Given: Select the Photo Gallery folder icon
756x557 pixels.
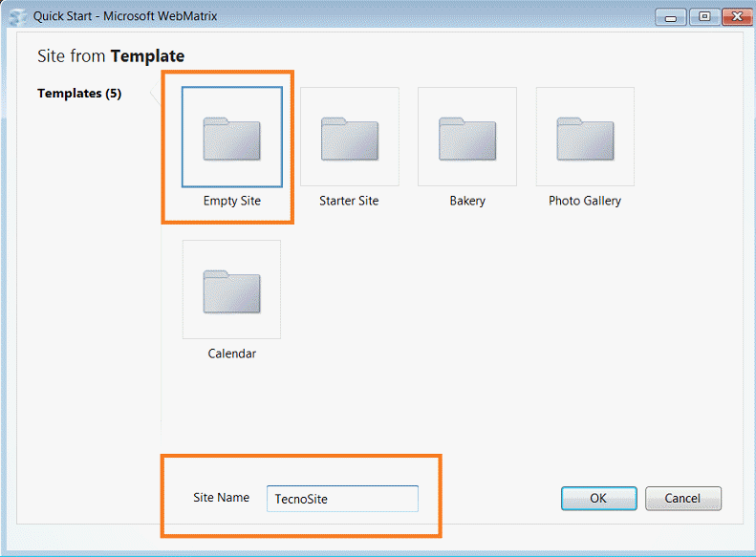Looking at the screenshot, I should [x=585, y=139].
